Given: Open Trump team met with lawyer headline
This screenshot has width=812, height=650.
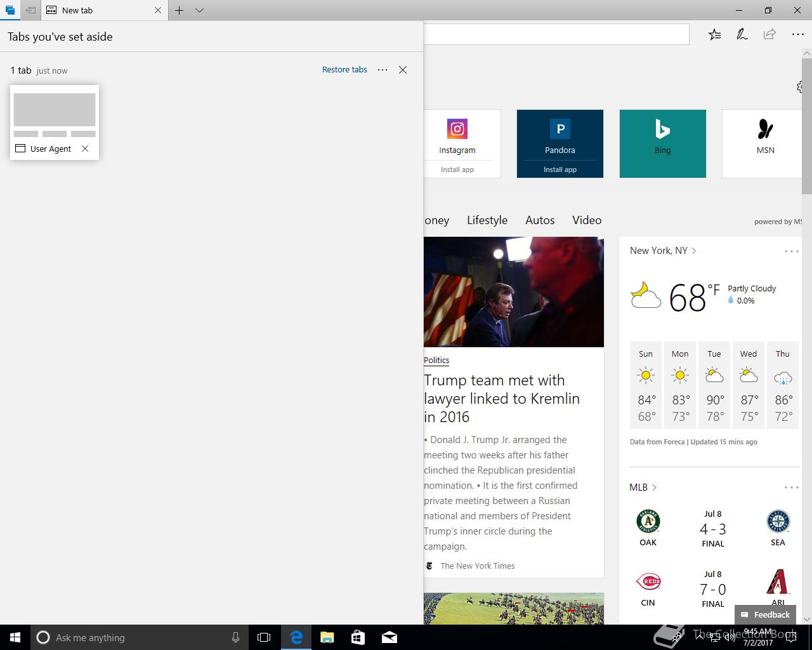Looking at the screenshot, I should click(502, 399).
